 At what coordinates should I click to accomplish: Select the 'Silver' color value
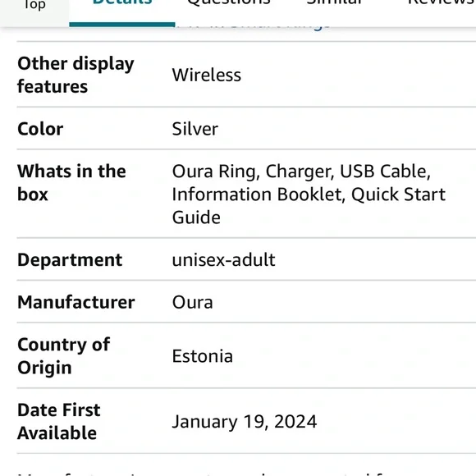point(195,129)
